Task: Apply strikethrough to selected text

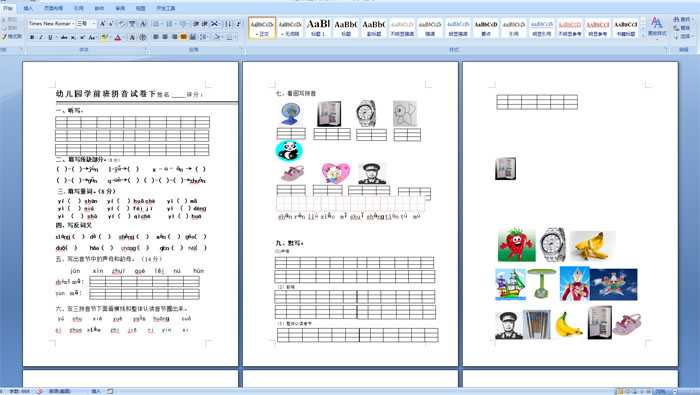Action: coord(64,37)
